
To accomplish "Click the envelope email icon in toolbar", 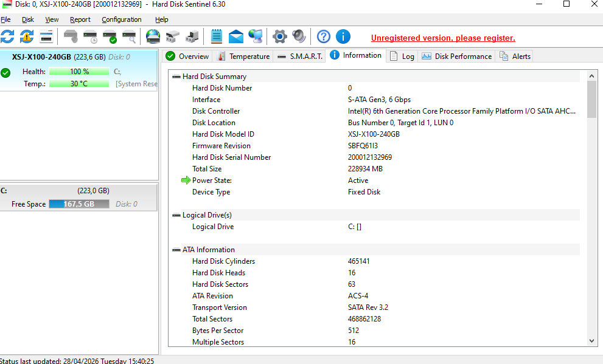I will click(236, 36).
